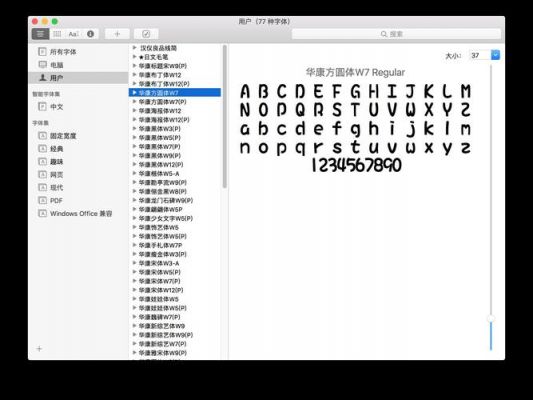Expand the selected 华康方圆体W7 family
This screenshot has height=400, width=533.
[135, 92]
